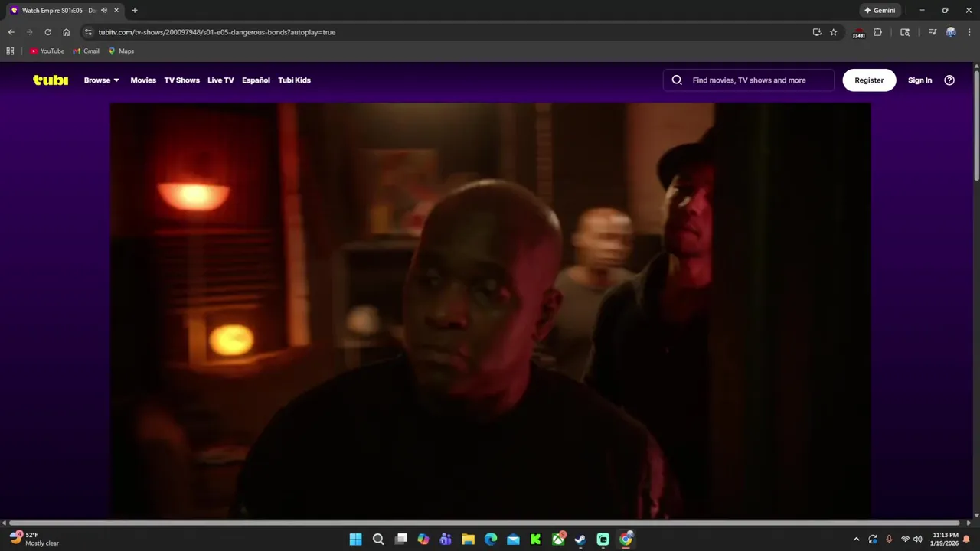Viewport: 980px width, 551px height.
Task: Open the weather widget showing 52°F
Action: [x=34, y=540]
